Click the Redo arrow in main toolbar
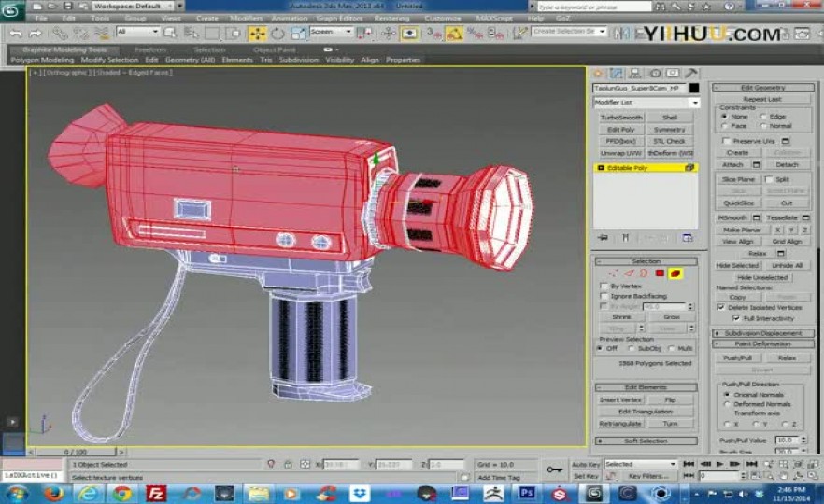Screen dimensions: 824x504 pyautogui.click(x=35, y=34)
